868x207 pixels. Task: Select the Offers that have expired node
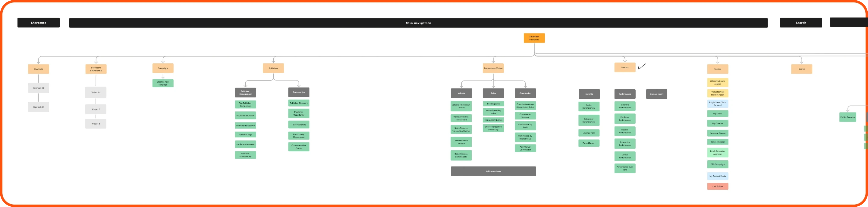coord(718,83)
